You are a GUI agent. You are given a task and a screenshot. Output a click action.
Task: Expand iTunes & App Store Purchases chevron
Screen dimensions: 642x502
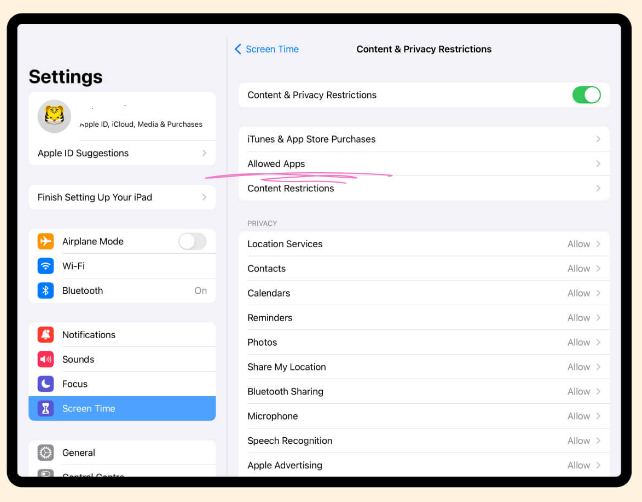click(598, 139)
